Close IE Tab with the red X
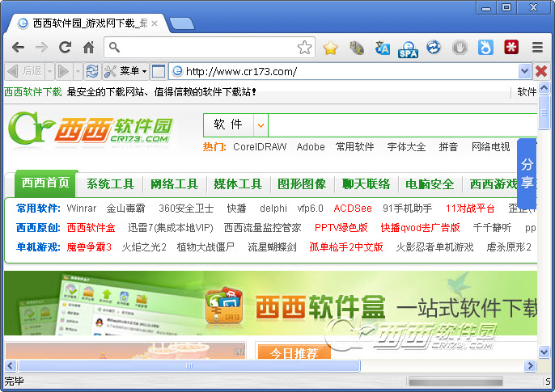 (x=541, y=71)
